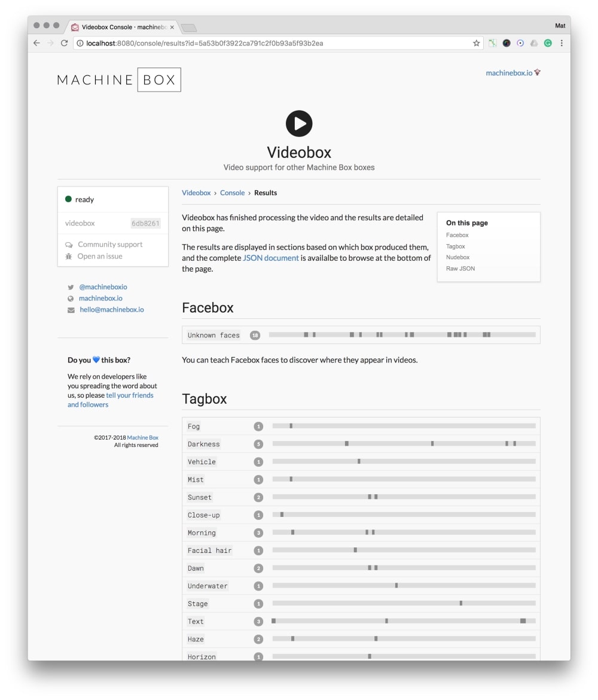The width and height of the screenshot is (598, 700).
Task: Click the Sunset tag label
Action: tap(200, 497)
